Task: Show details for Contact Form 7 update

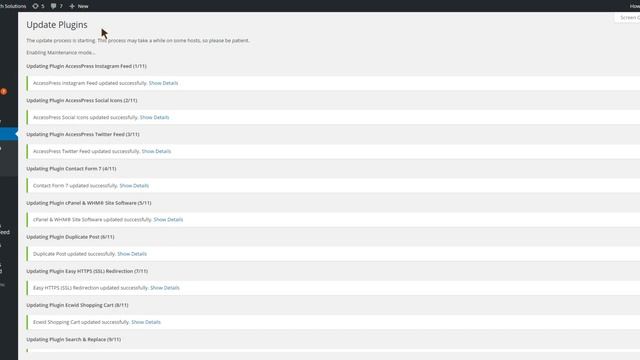Action: click(x=134, y=185)
